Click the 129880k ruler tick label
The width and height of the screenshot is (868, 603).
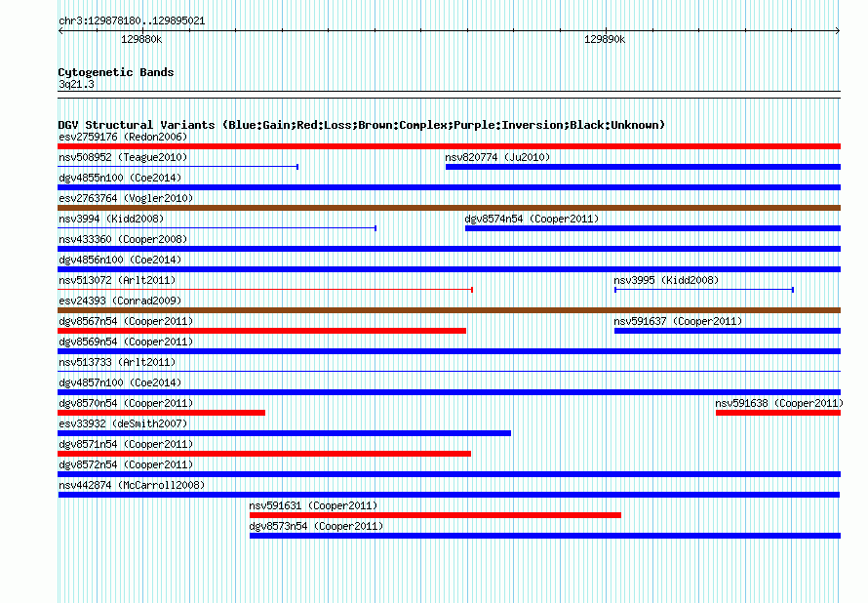(x=141, y=39)
